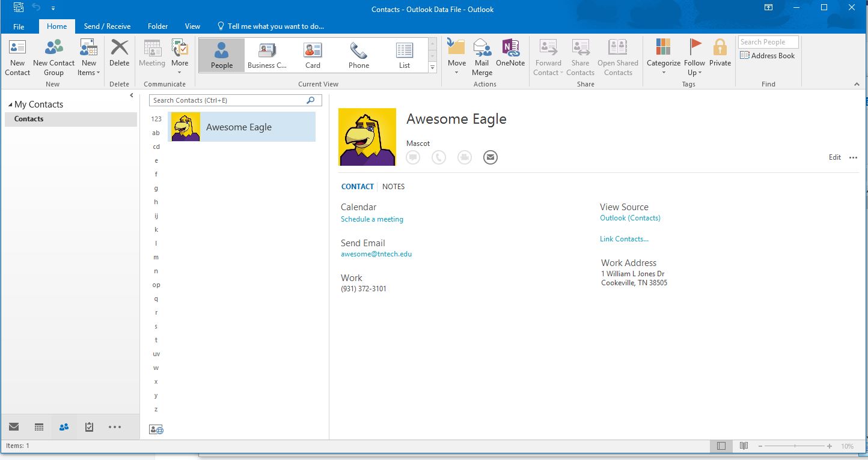The height and width of the screenshot is (460, 868).
Task: Delete the selected contact
Action: point(119,55)
